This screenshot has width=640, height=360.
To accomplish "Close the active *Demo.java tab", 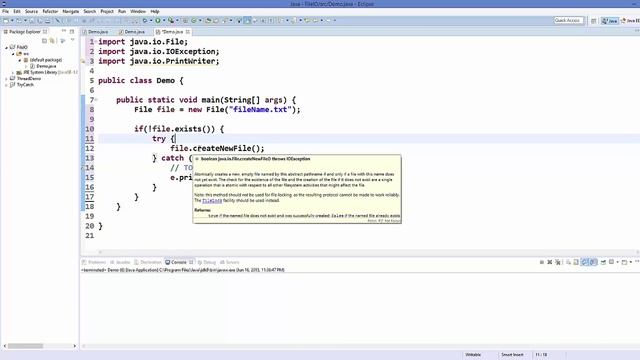I will click(188, 32).
